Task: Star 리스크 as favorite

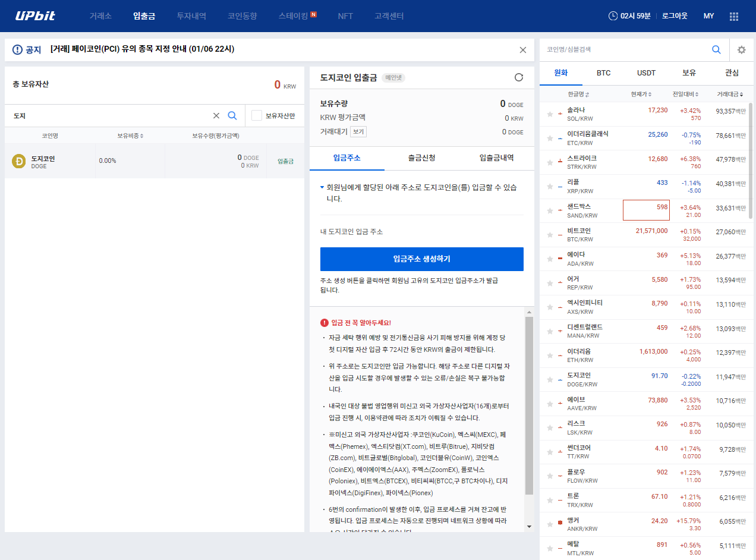Action: pyautogui.click(x=550, y=428)
